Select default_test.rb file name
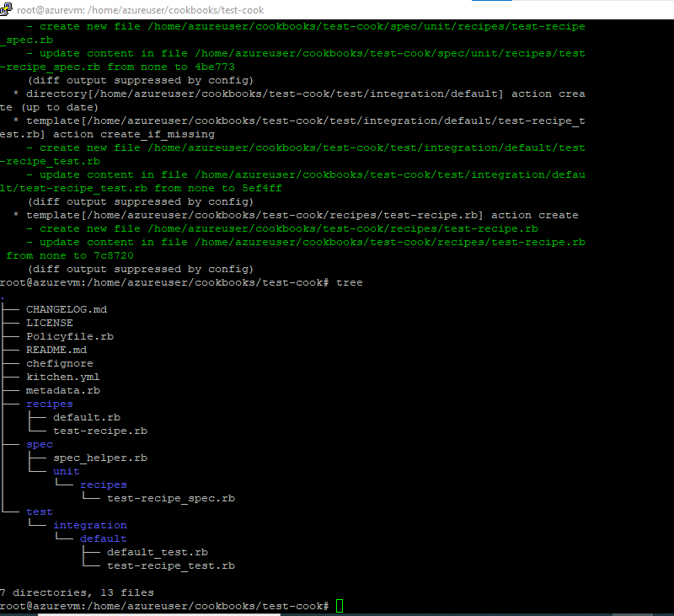This screenshot has width=674, height=616. (x=158, y=552)
